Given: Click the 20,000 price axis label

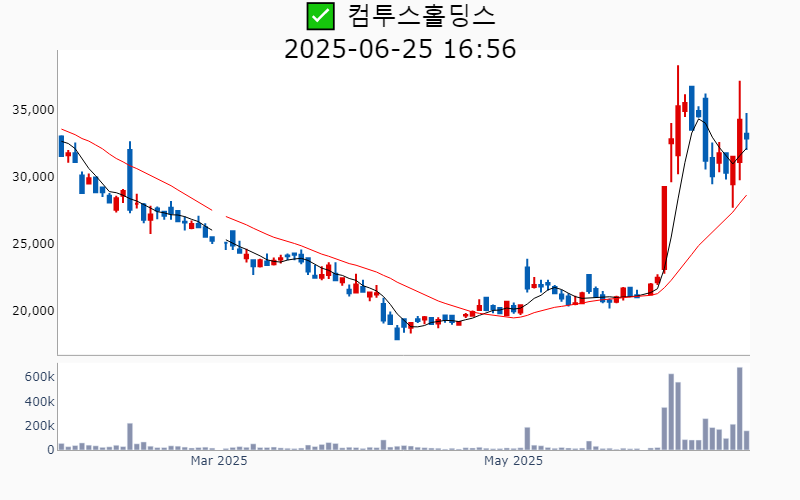Looking at the screenshot, I should click(x=33, y=310).
